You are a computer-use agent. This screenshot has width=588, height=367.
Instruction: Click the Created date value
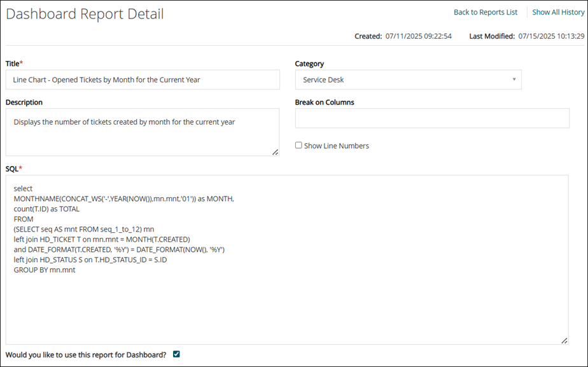pyautogui.click(x=418, y=36)
